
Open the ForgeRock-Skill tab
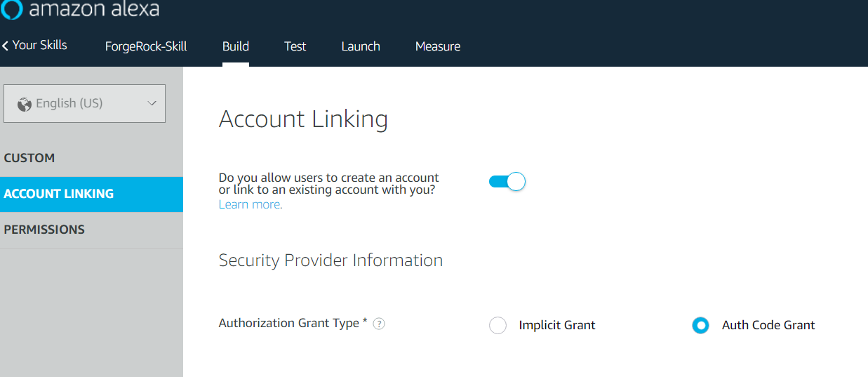point(146,46)
